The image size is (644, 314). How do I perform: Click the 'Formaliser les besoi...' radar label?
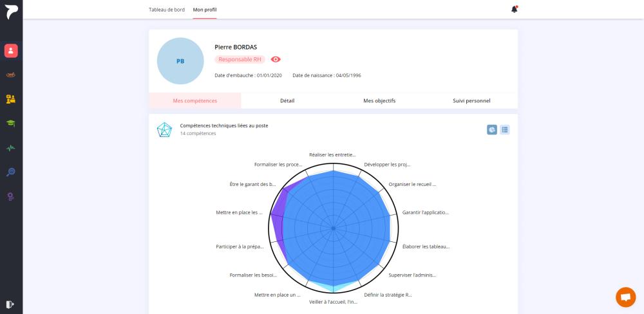coord(253,275)
